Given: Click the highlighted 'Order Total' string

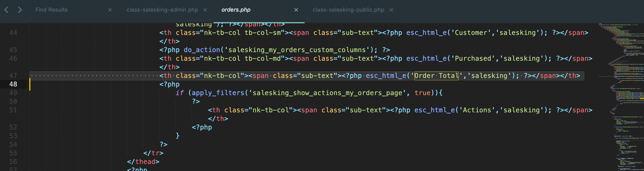Looking at the screenshot, I should coord(437,76).
